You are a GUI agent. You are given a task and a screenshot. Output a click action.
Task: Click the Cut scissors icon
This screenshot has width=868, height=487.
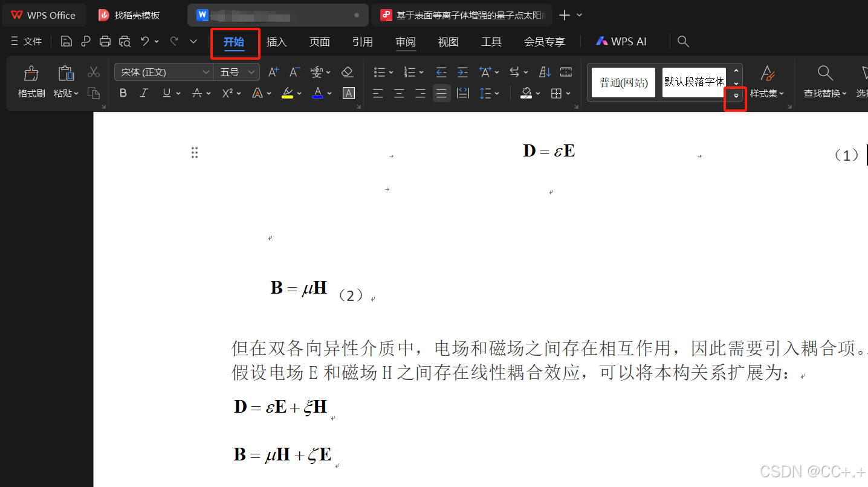[94, 71]
